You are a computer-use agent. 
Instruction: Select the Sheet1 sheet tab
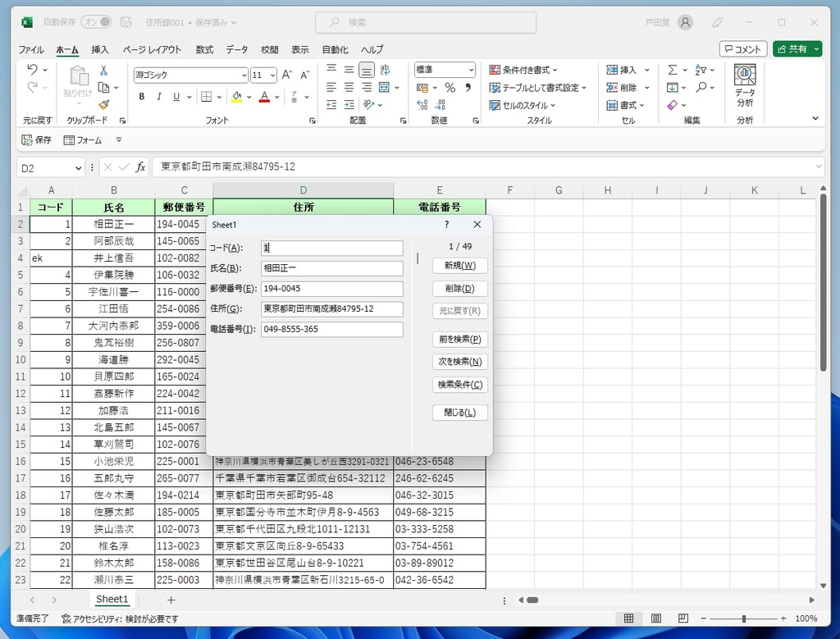point(112,599)
